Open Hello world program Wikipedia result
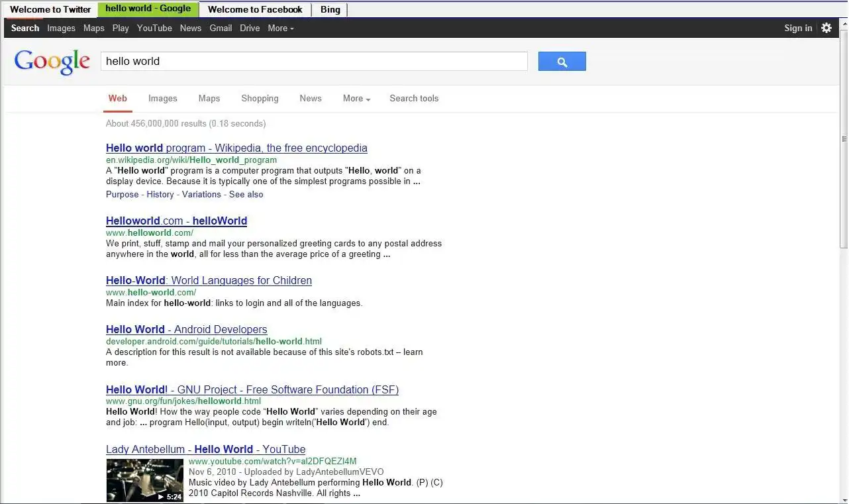The width and height of the screenshot is (849, 504). 236,148
